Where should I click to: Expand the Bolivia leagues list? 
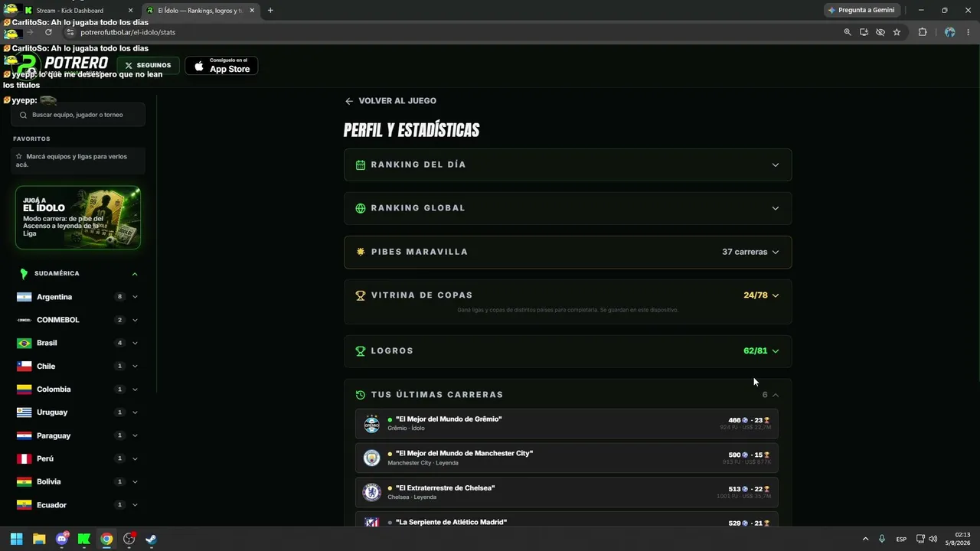coord(135,482)
